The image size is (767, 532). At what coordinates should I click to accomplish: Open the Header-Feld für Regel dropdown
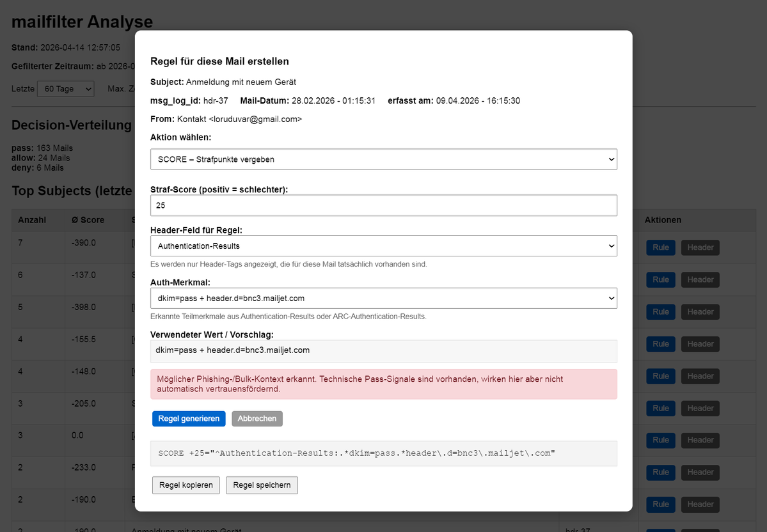384,246
